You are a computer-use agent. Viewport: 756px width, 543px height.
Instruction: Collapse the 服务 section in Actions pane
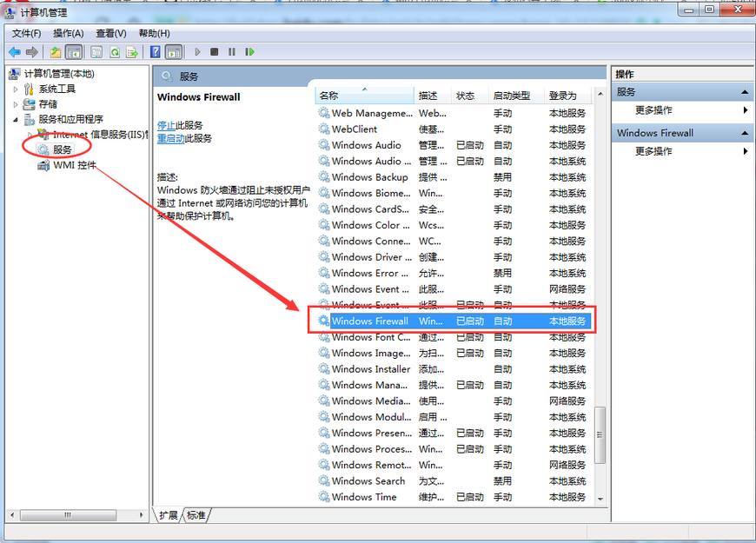[745, 92]
